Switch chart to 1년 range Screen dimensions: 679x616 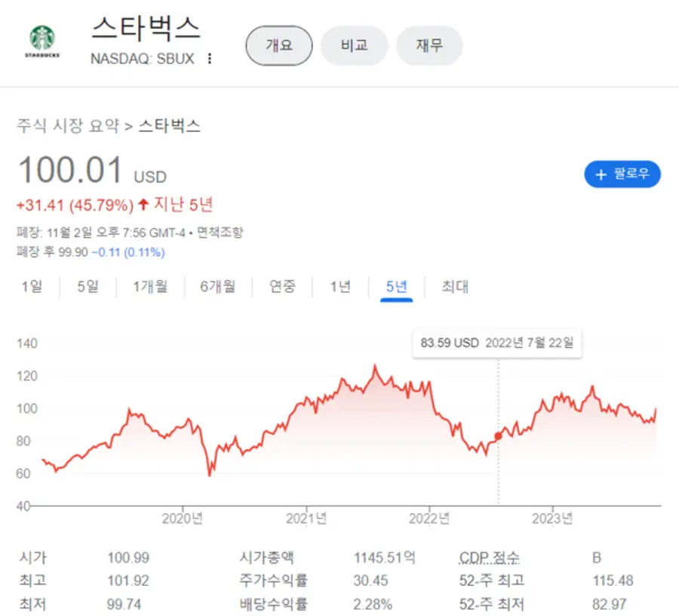tap(340, 286)
